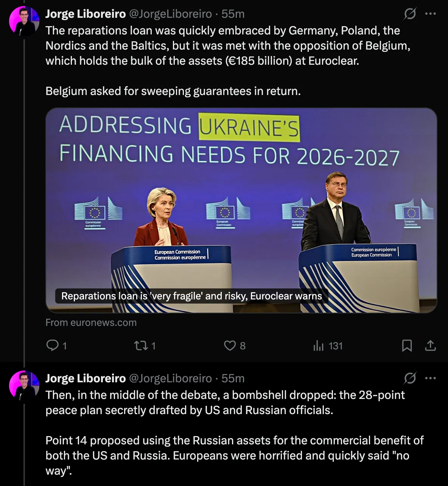Bookmark the first tweet
Image resolution: width=448 pixels, height=486 pixels.
click(407, 346)
